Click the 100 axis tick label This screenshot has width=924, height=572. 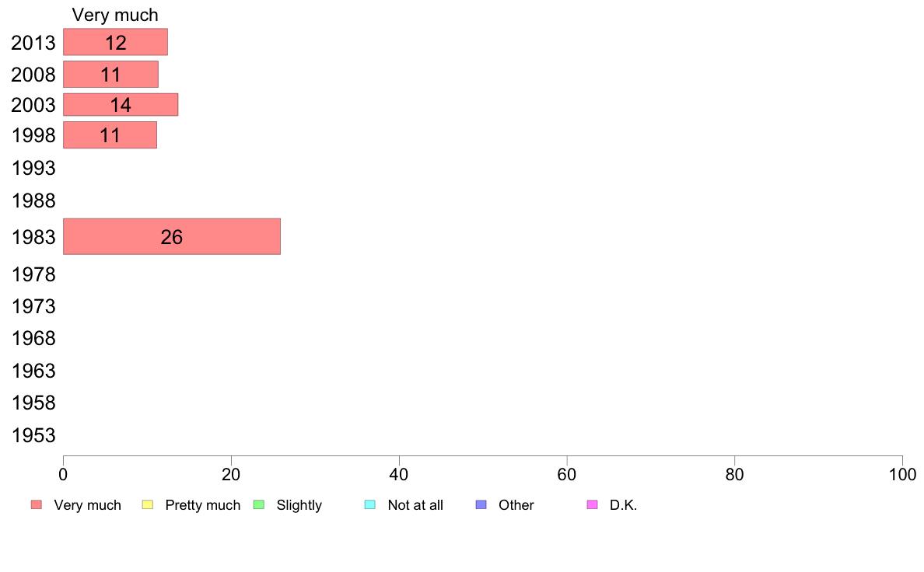902,475
